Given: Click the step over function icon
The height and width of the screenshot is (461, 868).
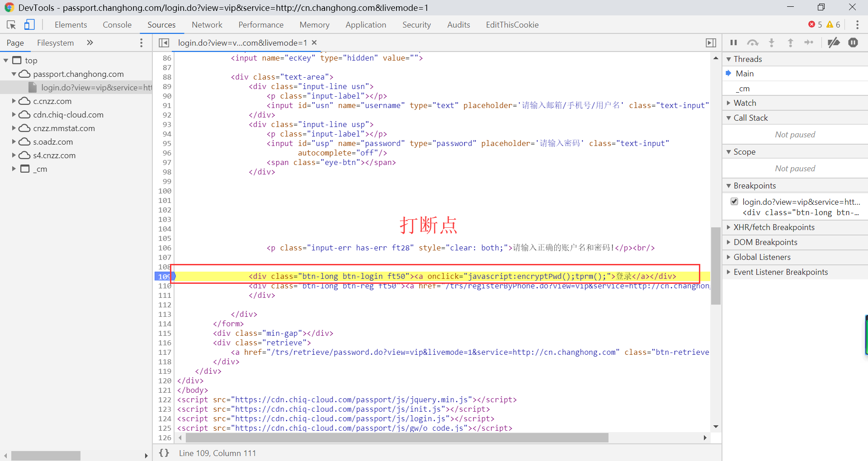Looking at the screenshot, I should tap(753, 42).
